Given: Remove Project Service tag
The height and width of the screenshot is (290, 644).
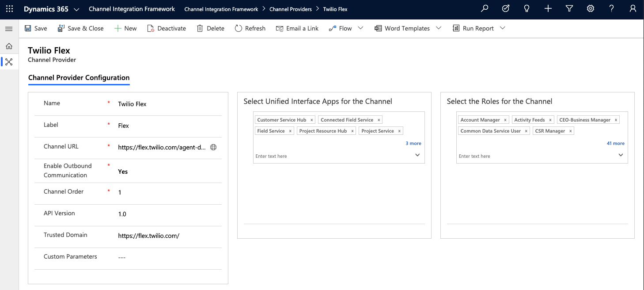Looking at the screenshot, I should (x=399, y=131).
